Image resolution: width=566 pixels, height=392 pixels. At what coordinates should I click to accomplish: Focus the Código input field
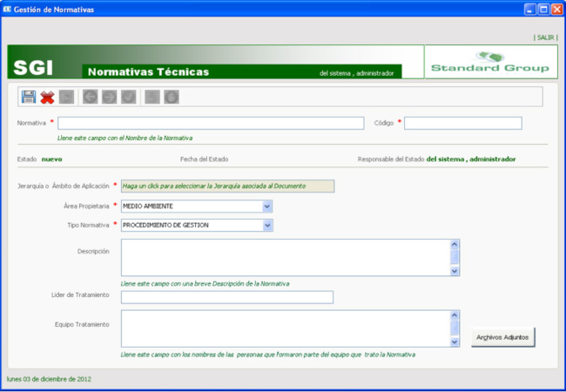coord(462,123)
